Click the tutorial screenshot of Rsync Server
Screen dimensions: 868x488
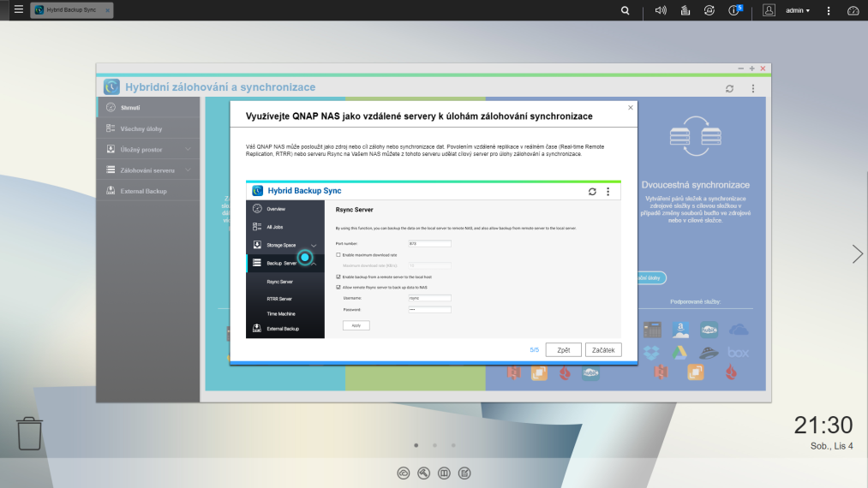tap(434, 259)
